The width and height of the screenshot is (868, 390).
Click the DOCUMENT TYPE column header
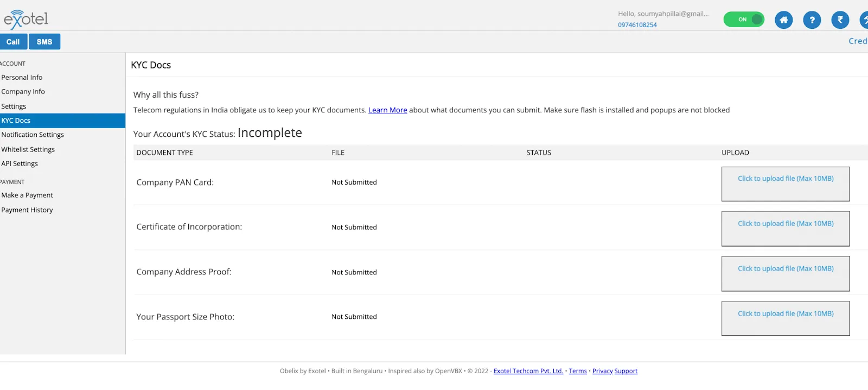pyautogui.click(x=165, y=153)
